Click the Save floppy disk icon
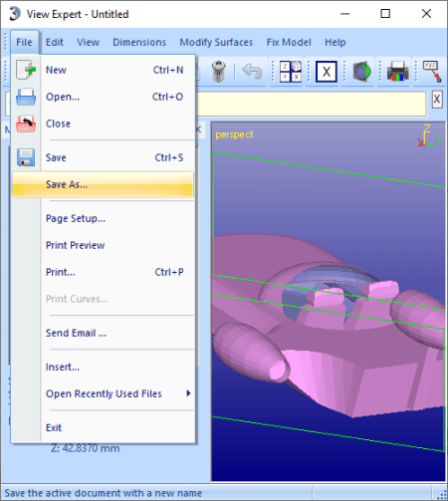The width and height of the screenshot is (448, 501). 26,157
